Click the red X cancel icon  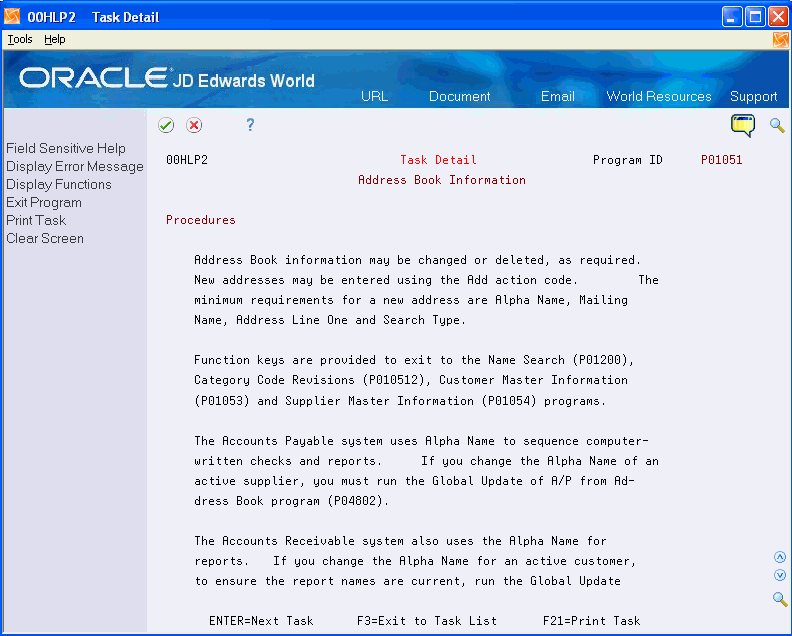(194, 125)
